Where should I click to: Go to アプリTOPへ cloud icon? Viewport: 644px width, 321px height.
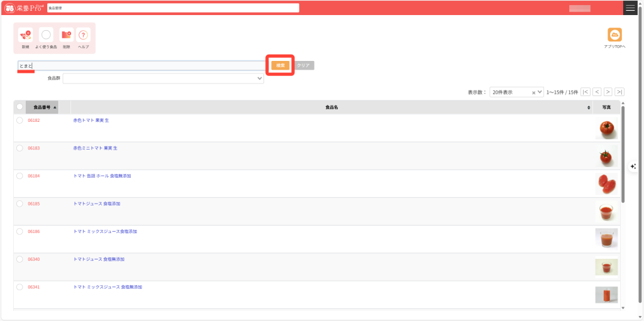(x=614, y=35)
